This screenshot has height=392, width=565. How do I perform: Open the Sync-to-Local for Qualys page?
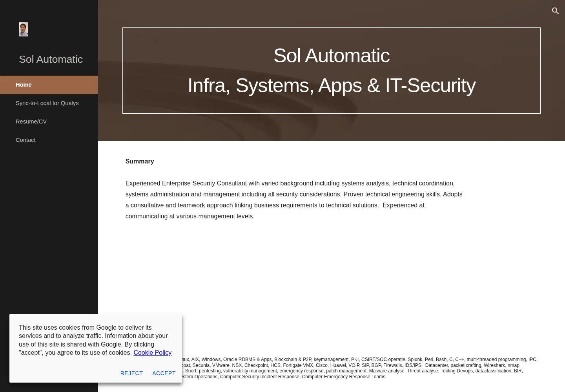click(x=47, y=103)
